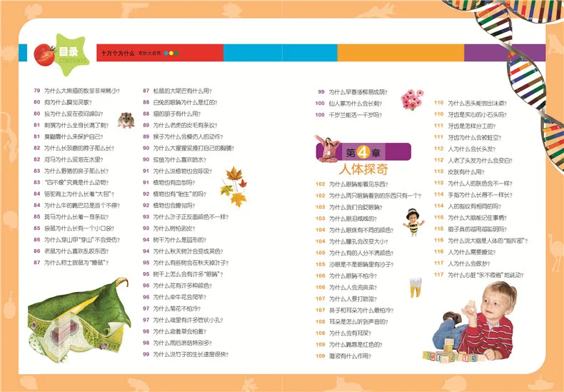
Task: Click the child in bee costume
Action: pyautogui.click(x=413, y=222)
